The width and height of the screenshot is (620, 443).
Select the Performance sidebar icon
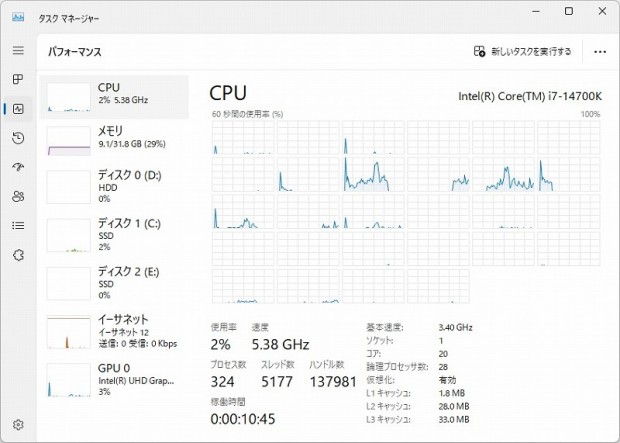18,109
